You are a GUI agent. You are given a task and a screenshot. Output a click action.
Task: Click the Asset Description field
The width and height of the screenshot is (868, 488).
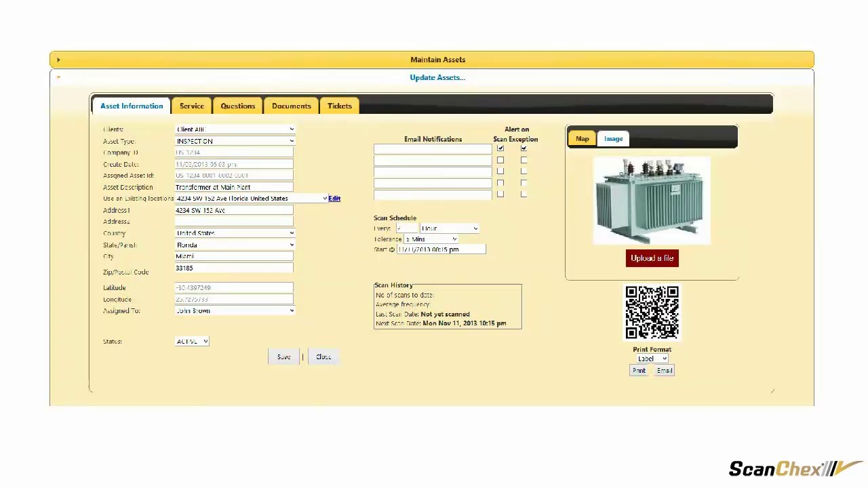pos(234,187)
